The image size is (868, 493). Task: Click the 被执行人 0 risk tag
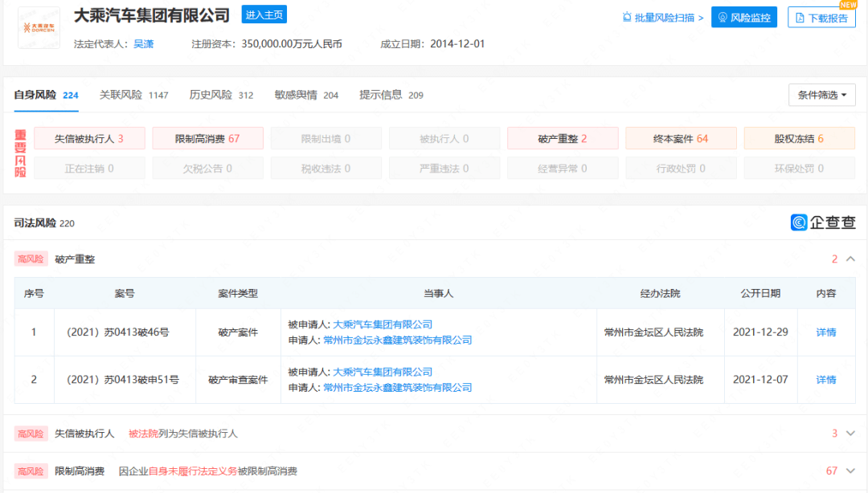pos(444,138)
